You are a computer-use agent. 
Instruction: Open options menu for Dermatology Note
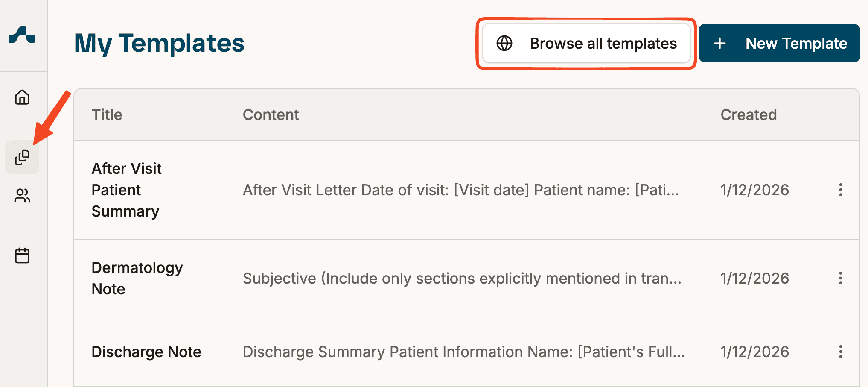840,278
